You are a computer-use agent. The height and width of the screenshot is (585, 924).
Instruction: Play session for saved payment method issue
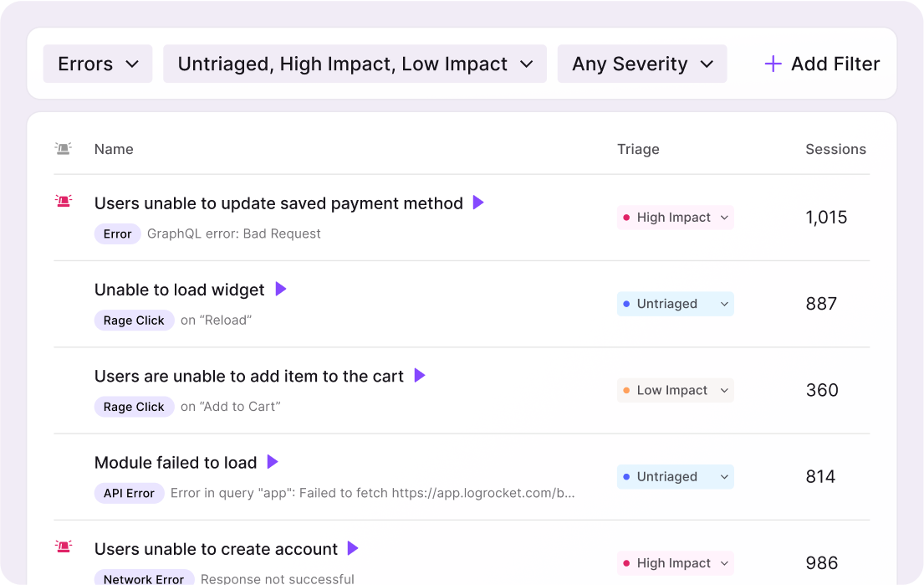478,203
